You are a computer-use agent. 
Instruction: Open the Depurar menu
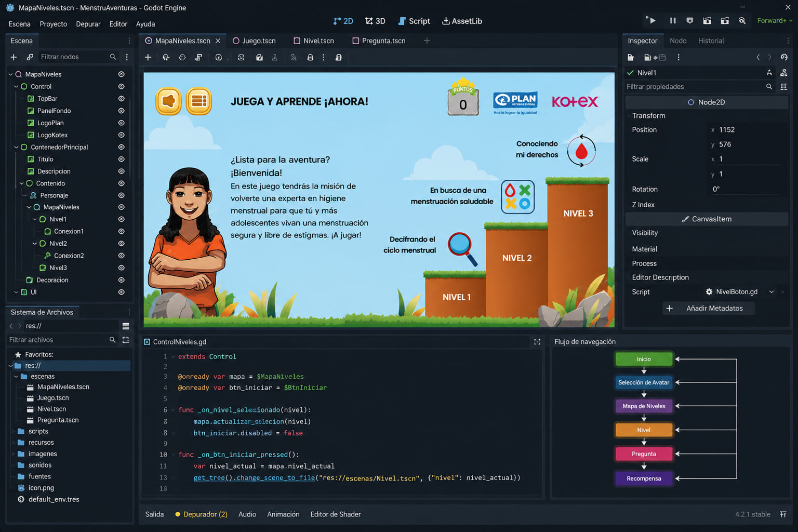[x=88, y=24]
